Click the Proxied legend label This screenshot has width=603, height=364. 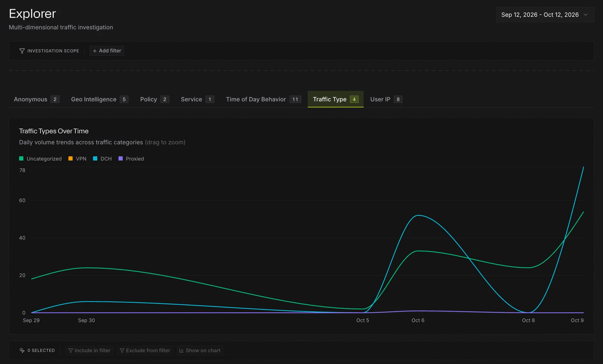(x=135, y=159)
